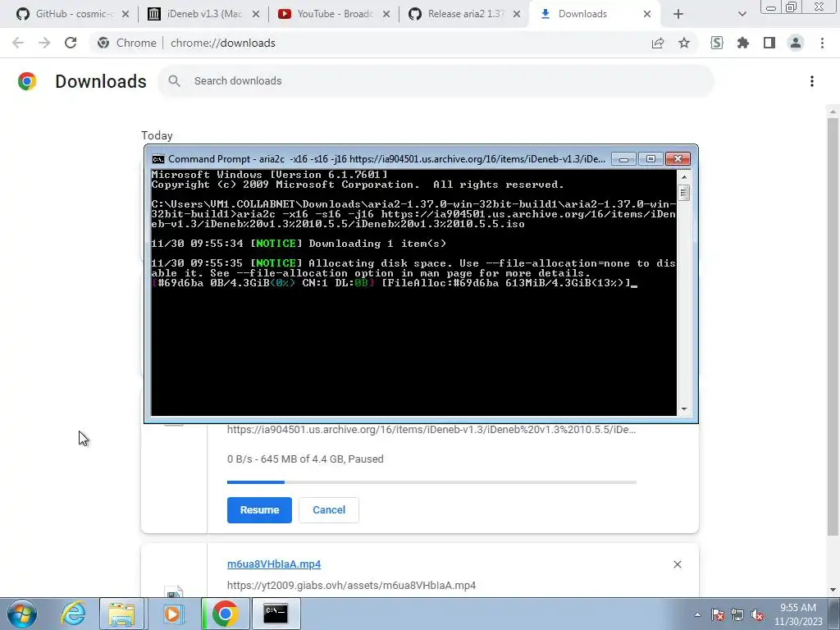This screenshot has width=840, height=630.
Task: Open Downloads page more actions menu
Action: click(x=812, y=81)
